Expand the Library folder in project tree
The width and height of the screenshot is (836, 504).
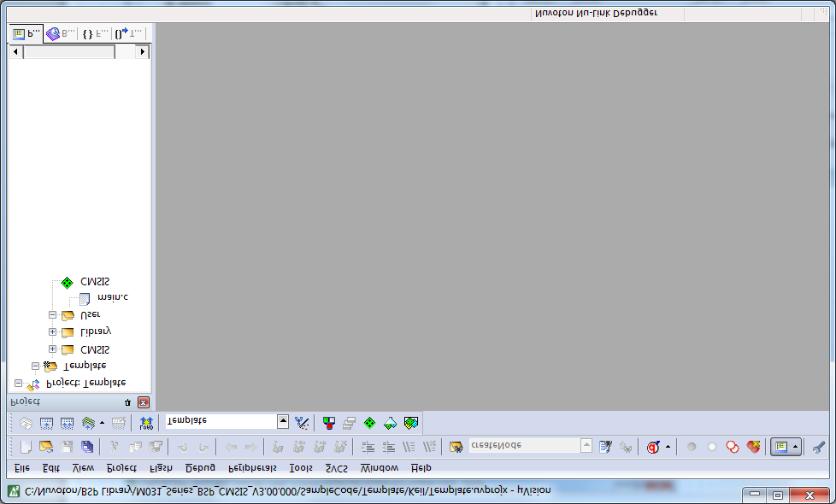[53, 332]
